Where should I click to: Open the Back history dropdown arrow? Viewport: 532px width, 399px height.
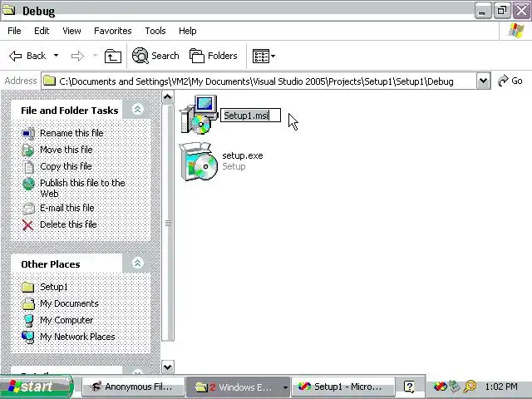pos(56,56)
